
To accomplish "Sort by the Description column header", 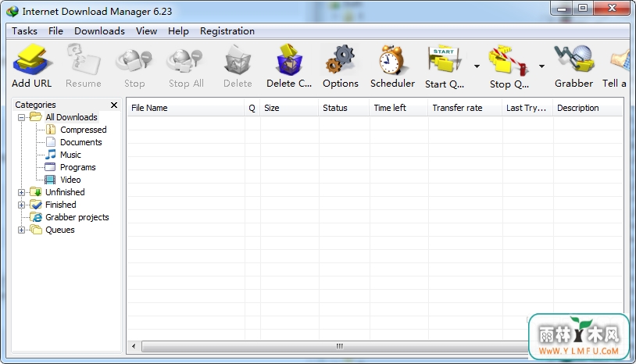I will tap(588, 108).
